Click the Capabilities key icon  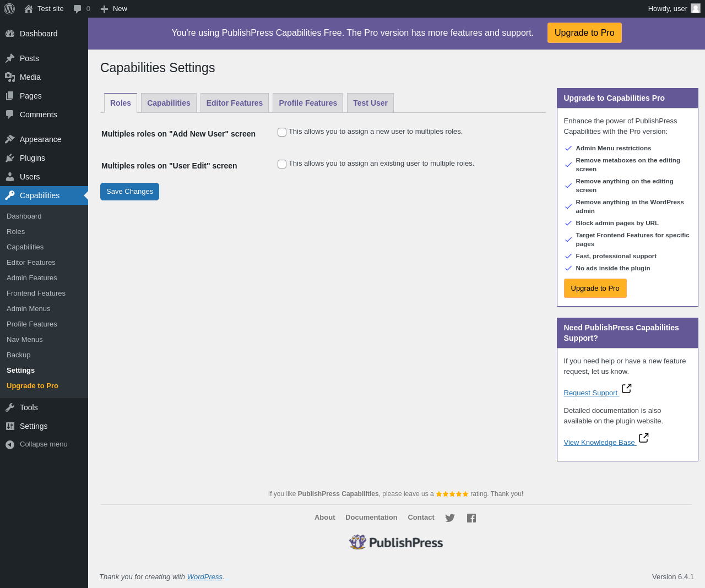click(10, 195)
